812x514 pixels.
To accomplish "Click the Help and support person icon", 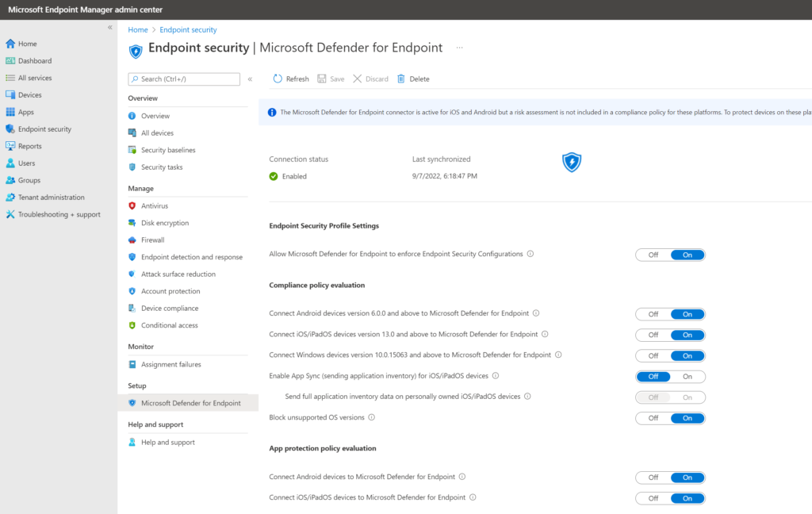I will pyautogui.click(x=132, y=442).
